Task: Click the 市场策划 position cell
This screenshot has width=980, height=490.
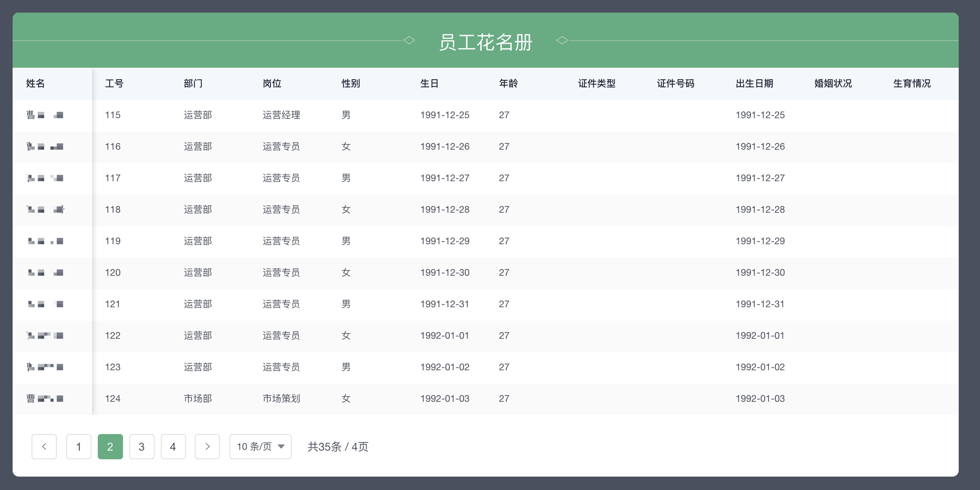Action: (x=281, y=399)
